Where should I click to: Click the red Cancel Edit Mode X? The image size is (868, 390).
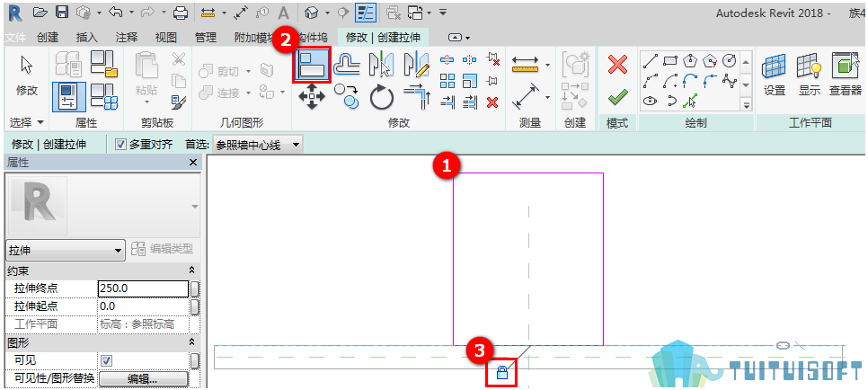[617, 65]
